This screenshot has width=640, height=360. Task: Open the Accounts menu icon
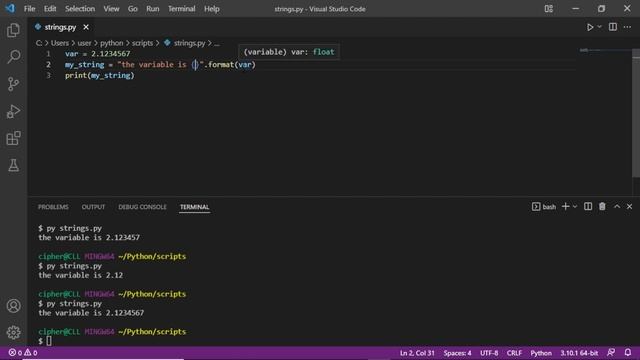tap(13, 306)
